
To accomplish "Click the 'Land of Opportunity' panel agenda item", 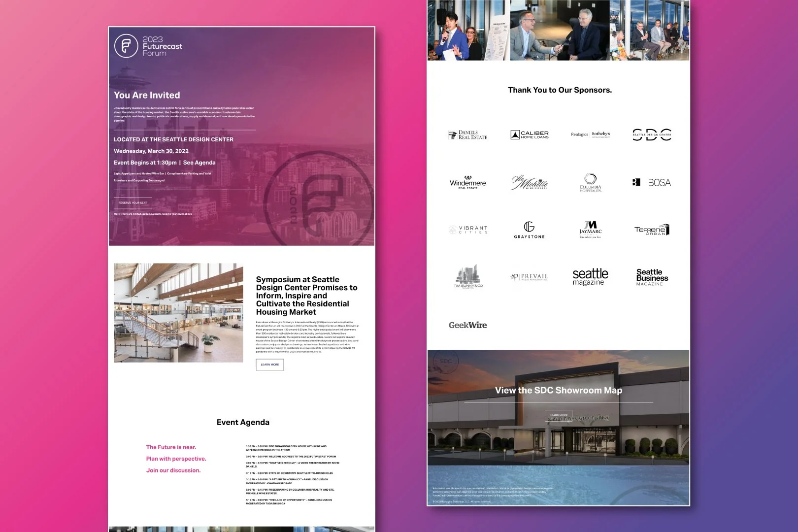I will click(289, 502).
